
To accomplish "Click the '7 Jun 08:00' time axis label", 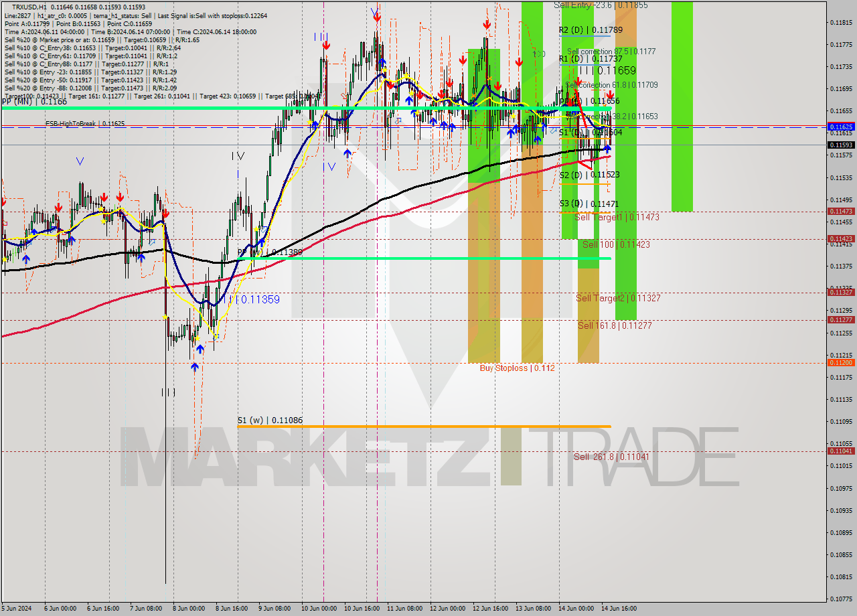I will pos(146,609).
